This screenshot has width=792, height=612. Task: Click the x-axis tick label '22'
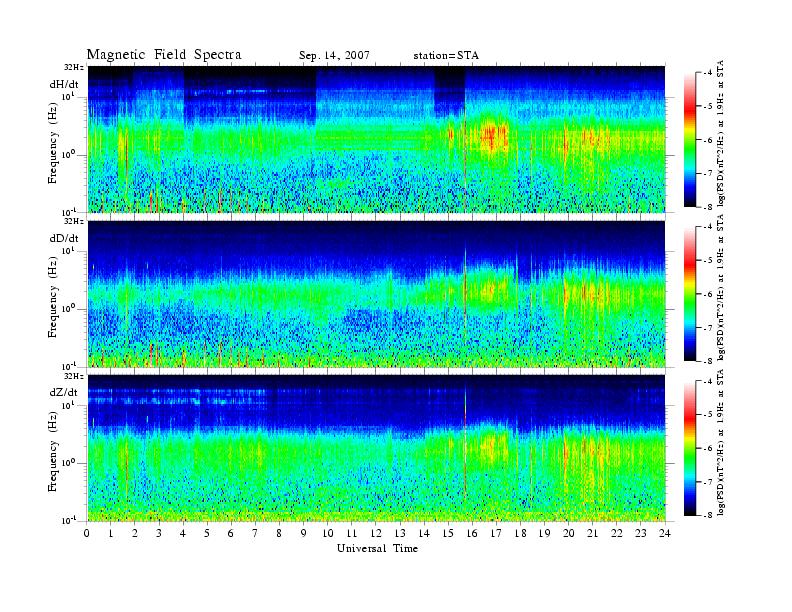616,533
